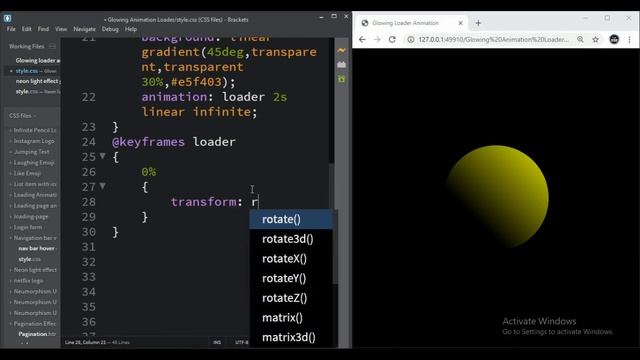
Task: Open Chrome zoom magnifier icon
Action: [x=580, y=40]
